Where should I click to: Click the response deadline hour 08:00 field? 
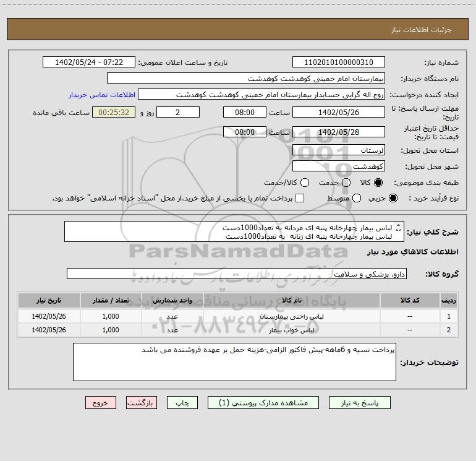click(245, 112)
